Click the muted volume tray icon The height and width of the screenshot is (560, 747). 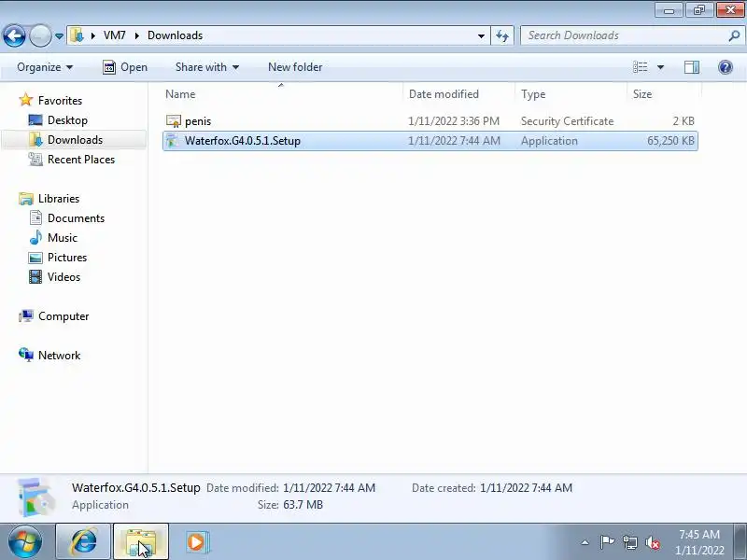tap(652, 542)
